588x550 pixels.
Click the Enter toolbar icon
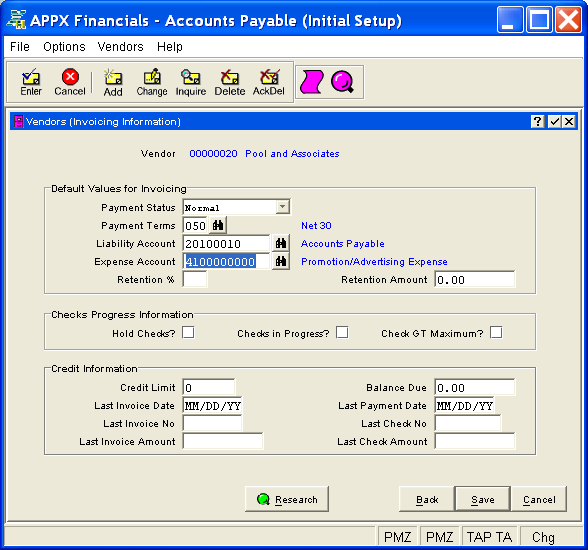[x=31, y=82]
